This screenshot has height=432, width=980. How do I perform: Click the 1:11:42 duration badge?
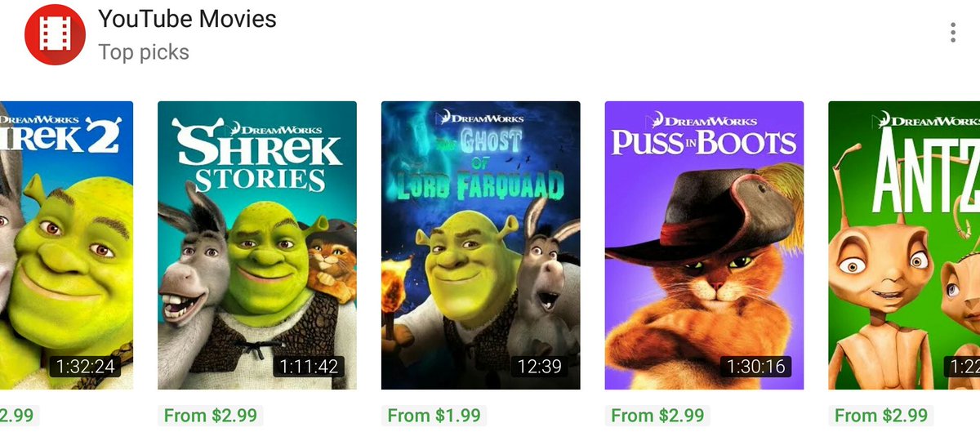pos(309,366)
